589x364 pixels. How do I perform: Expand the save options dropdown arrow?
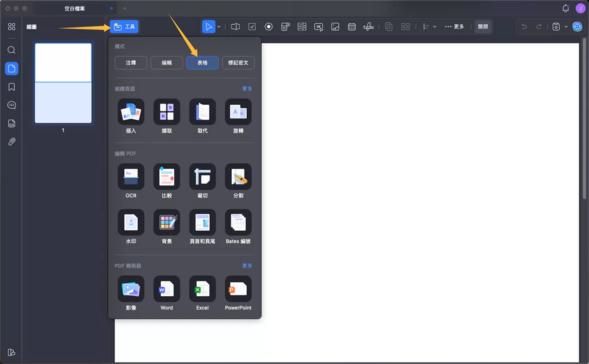pos(566,27)
